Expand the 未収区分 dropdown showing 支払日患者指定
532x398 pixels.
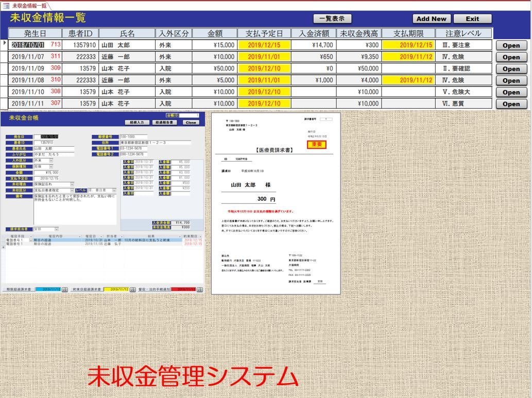click(72, 191)
